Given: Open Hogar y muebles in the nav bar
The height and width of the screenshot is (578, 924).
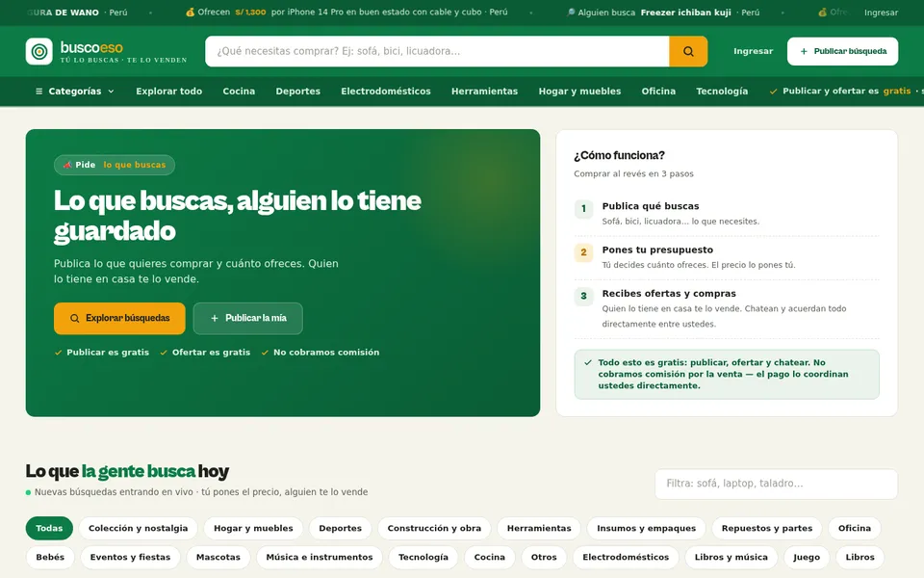Looking at the screenshot, I should [579, 92].
